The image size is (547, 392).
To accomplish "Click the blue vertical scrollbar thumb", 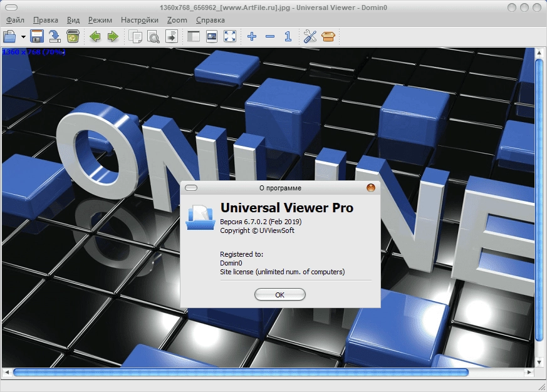I will (539, 200).
